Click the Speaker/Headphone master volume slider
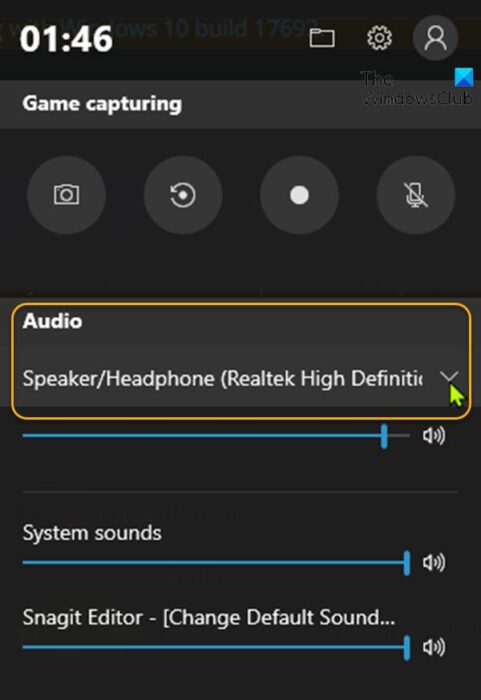481x700 pixels. click(x=216, y=436)
